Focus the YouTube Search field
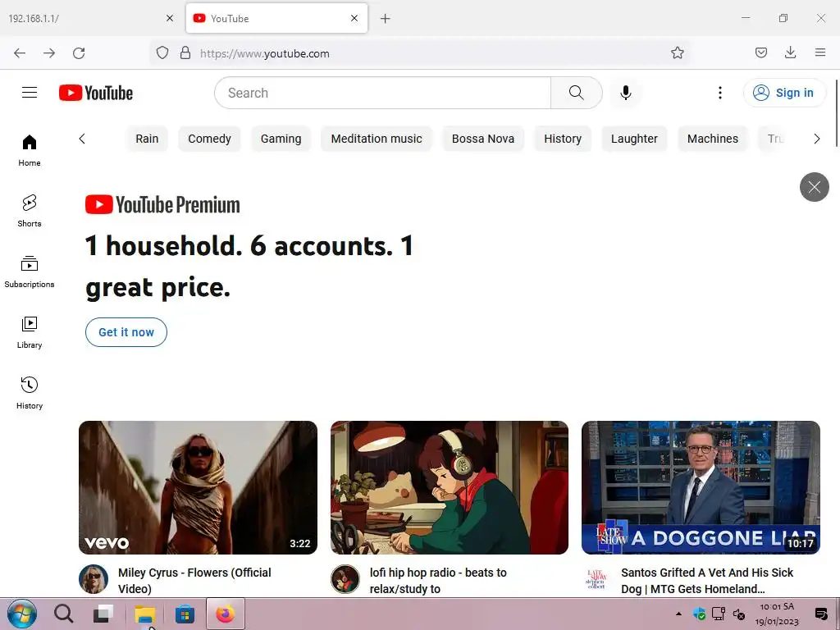This screenshot has height=630, width=840. click(382, 93)
